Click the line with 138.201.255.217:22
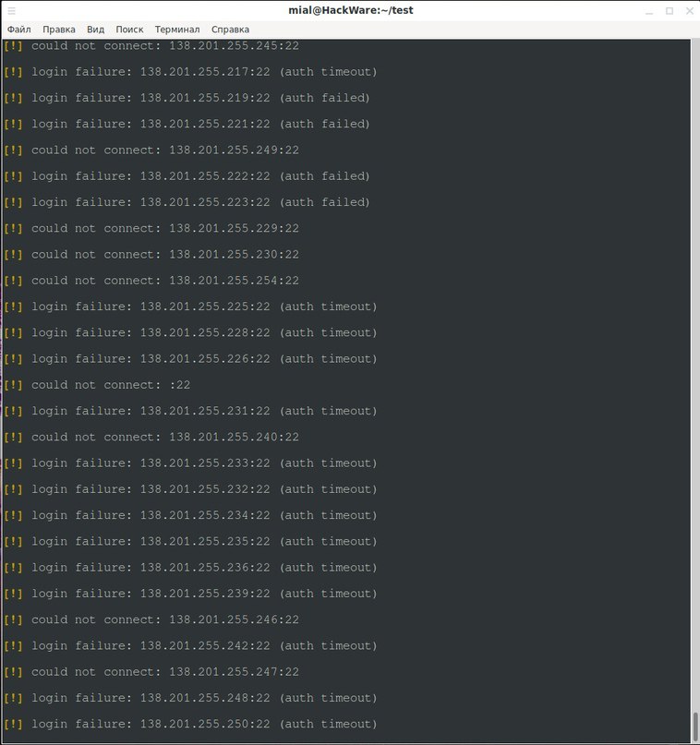 pyautogui.click(x=190, y=72)
